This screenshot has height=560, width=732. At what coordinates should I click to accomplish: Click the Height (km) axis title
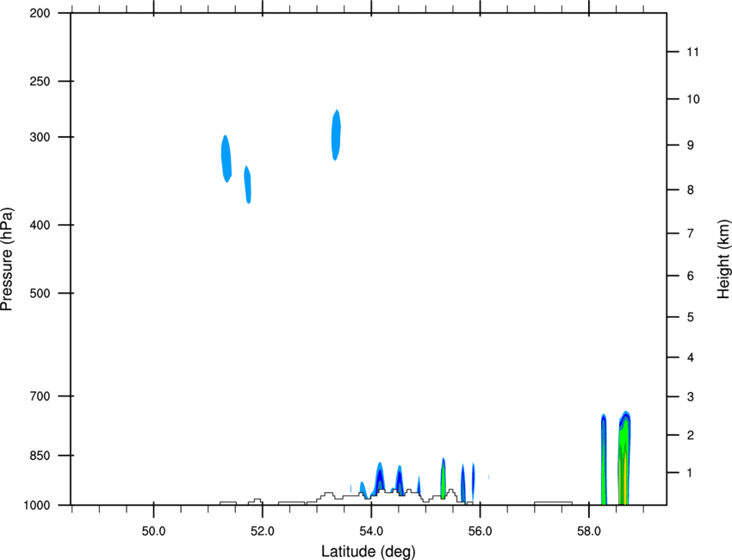723,259
